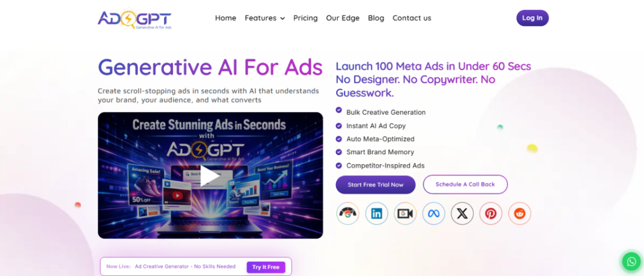Navigate to the Blog link
644x276 pixels.
376,18
